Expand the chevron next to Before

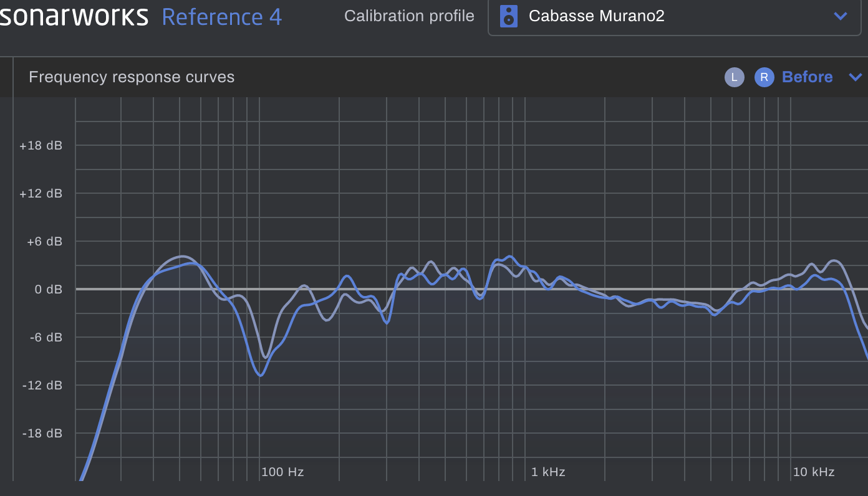855,77
